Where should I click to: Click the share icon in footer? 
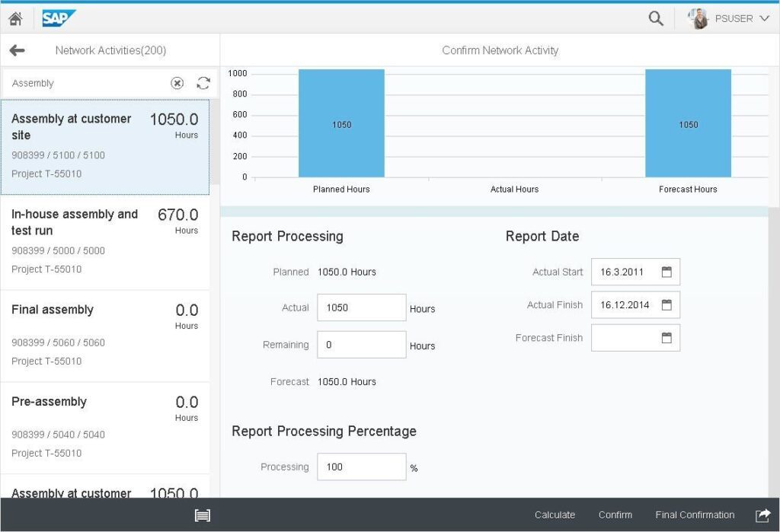(x=762, y=515)
